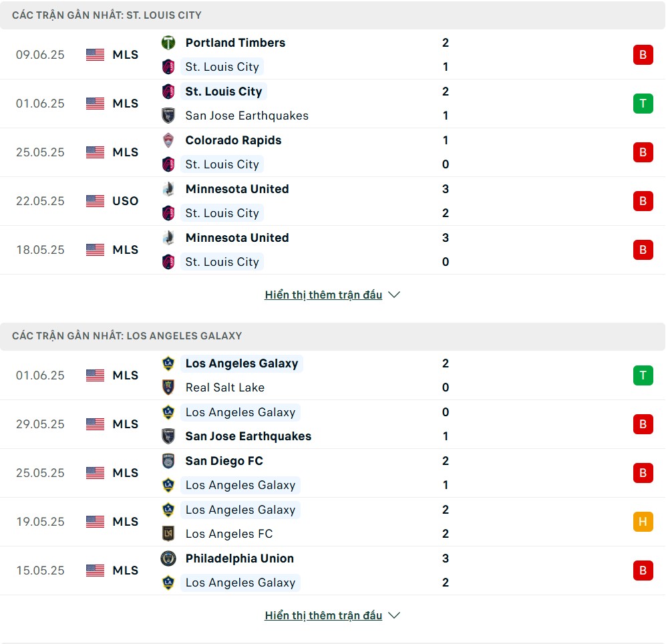Click the Philadelphia Union crest icon
This screenshot has height=644, width=666.
tap(168, 558)
